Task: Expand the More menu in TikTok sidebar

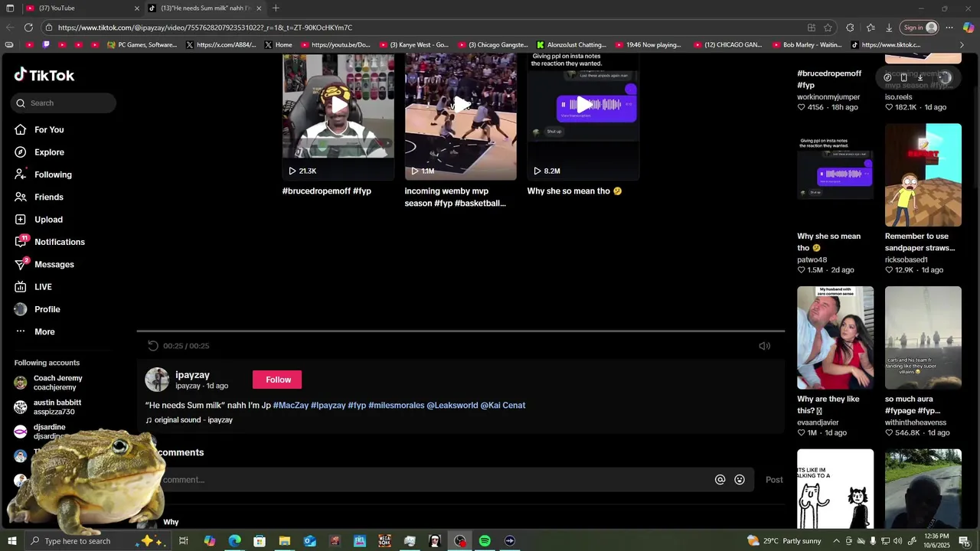Action: [x=35, y=331]
